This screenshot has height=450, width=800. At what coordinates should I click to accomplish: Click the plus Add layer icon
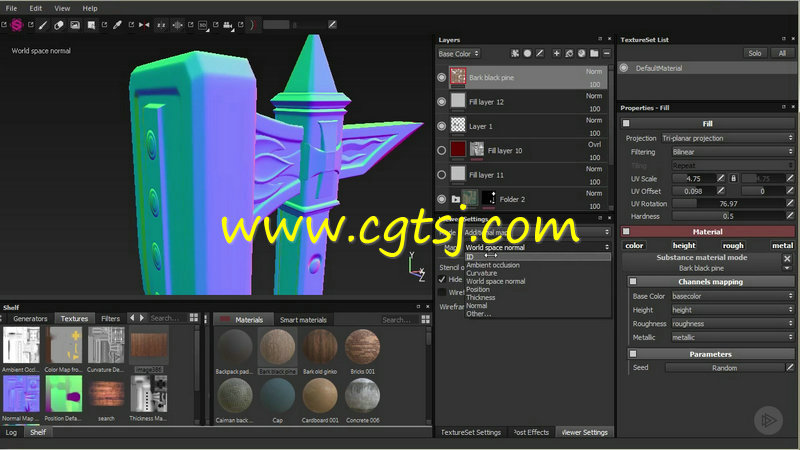[x=556, y=53]
